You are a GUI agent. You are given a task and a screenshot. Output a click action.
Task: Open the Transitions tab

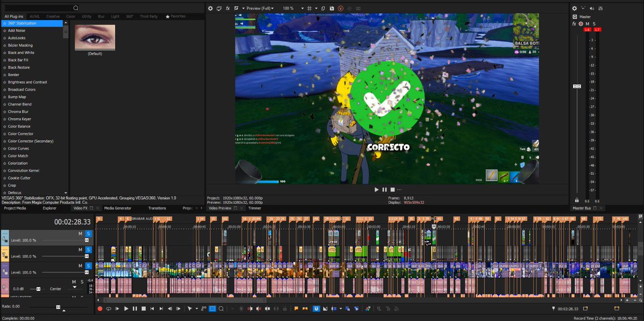click(x=157, y=208)
